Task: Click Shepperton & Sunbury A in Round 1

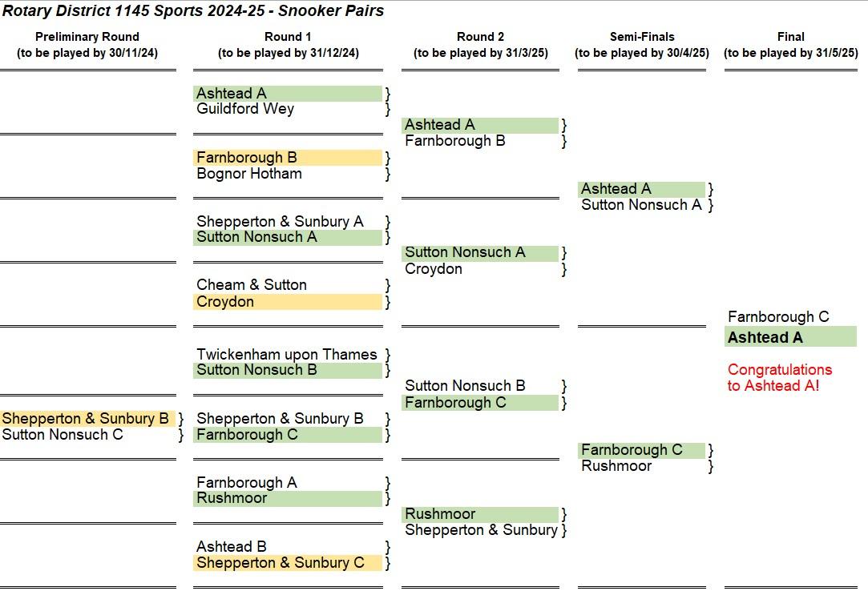Action: click(280, 221)
